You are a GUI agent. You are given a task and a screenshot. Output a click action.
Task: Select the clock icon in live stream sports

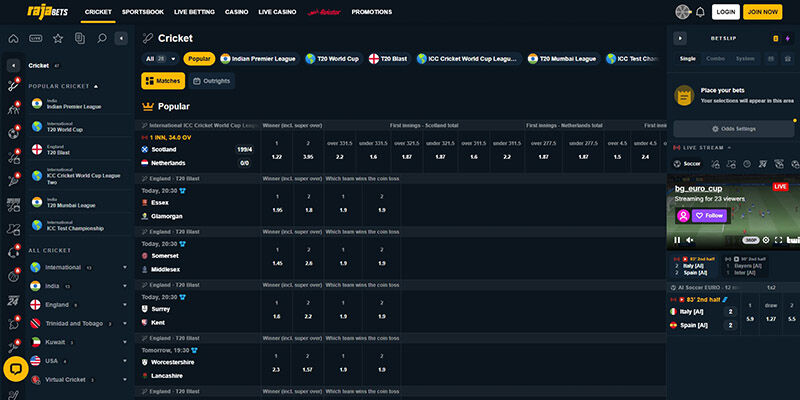click(x=747, y=164)
